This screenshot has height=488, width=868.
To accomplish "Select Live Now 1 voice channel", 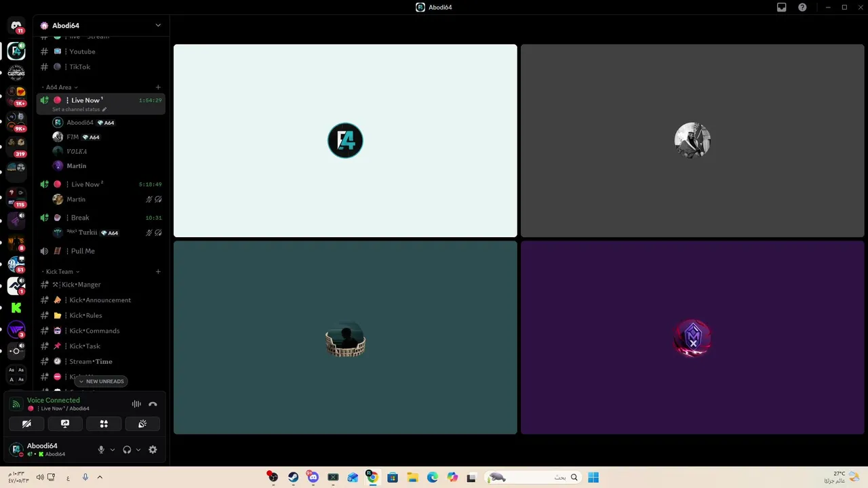I will coord(100,104).
